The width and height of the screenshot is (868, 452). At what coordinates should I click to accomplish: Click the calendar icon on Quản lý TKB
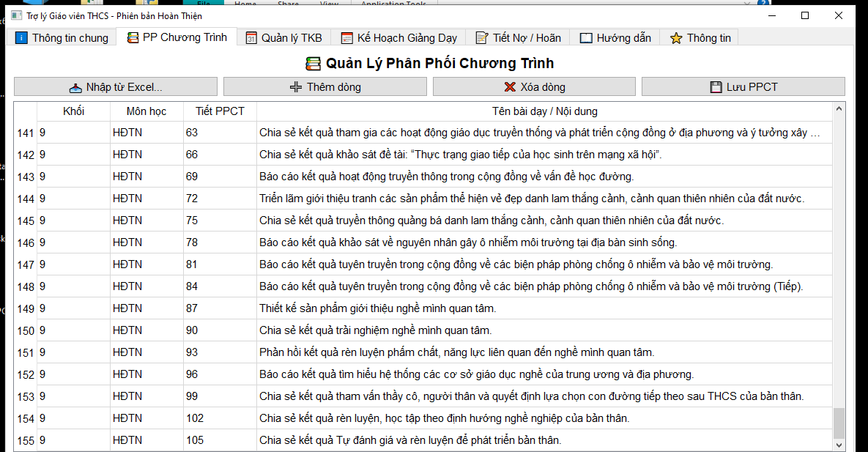pyautogui.click(x=251, y=38)
